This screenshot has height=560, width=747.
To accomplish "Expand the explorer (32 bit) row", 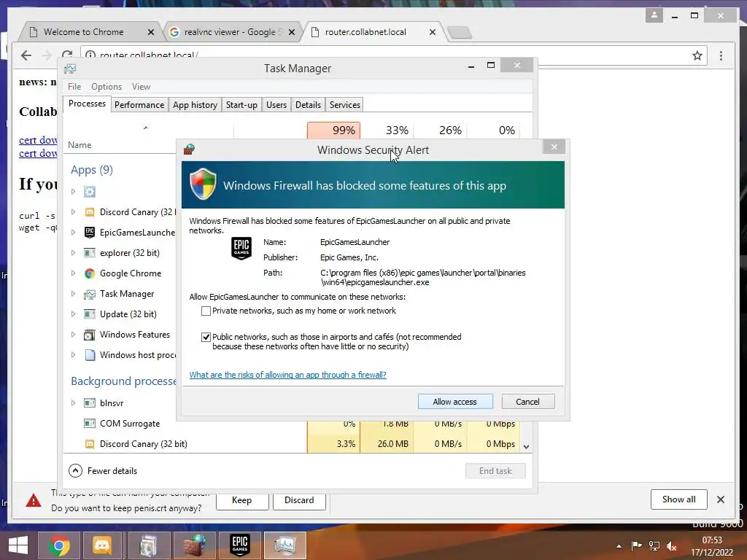I will [x=74, y=253].
